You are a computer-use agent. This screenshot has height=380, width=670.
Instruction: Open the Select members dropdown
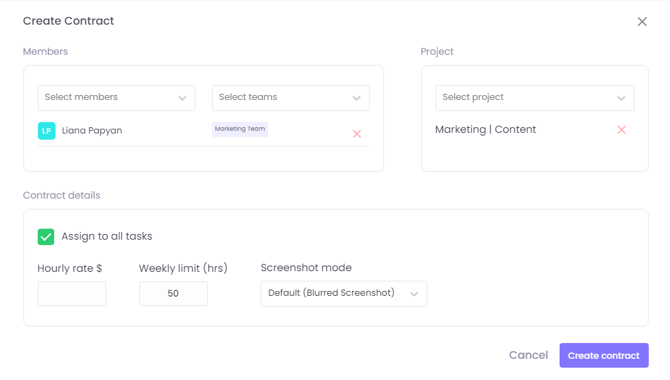click(116, 97)
